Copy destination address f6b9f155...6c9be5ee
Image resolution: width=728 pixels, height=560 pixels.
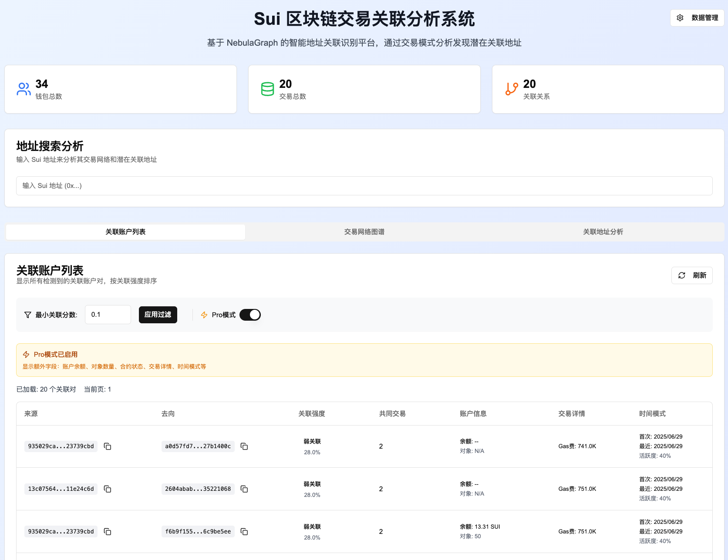tap(244, 532)
